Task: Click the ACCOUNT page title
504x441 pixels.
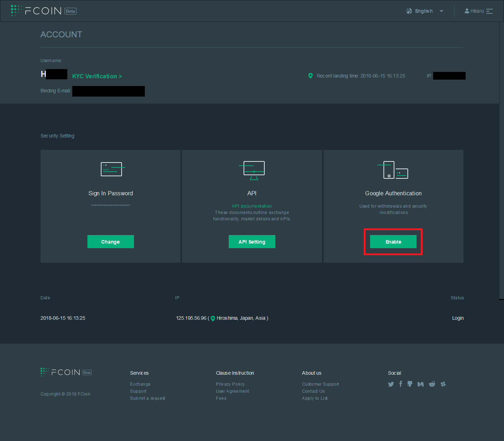Action: pos(61,35)
